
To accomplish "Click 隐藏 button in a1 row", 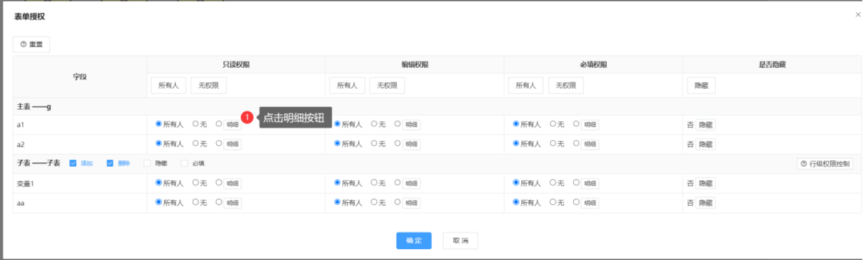I will coord(706,125).
